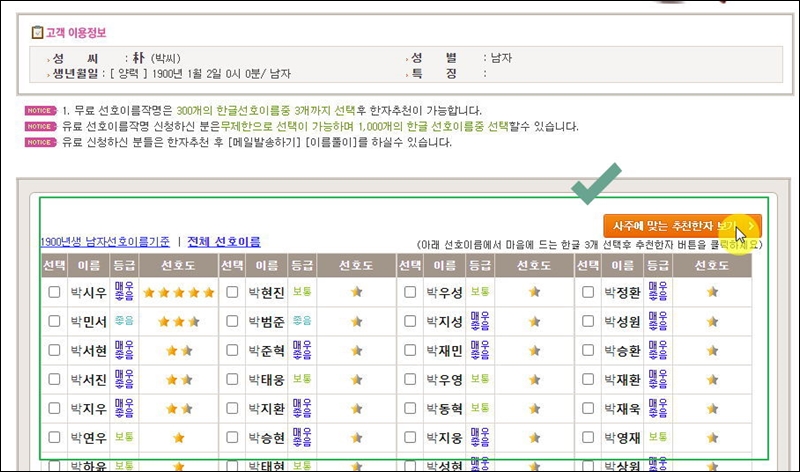
Task: Click the first 선호도 column header
Action: [x=179, y=265]
